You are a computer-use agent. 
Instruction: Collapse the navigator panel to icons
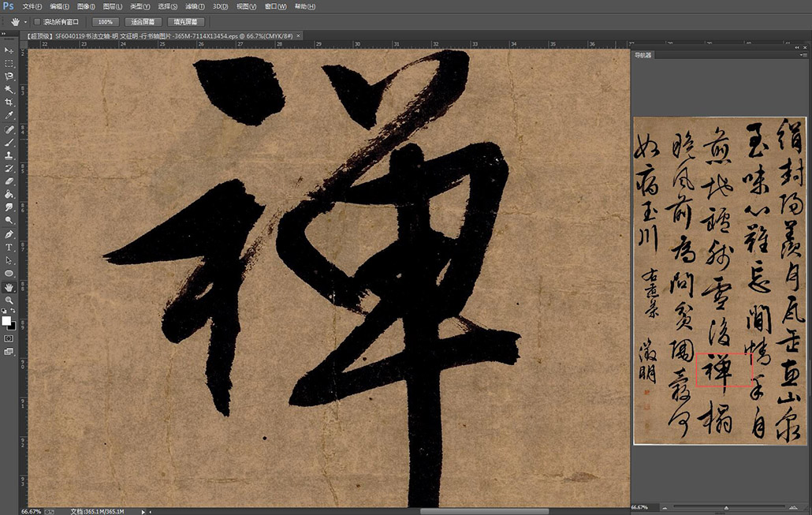click(x=798, y=47)
